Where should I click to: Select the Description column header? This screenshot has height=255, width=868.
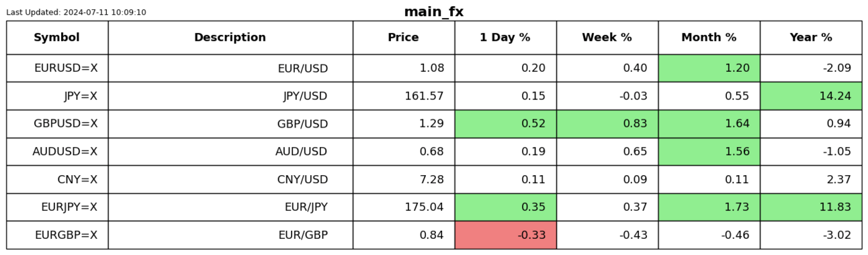230,38
